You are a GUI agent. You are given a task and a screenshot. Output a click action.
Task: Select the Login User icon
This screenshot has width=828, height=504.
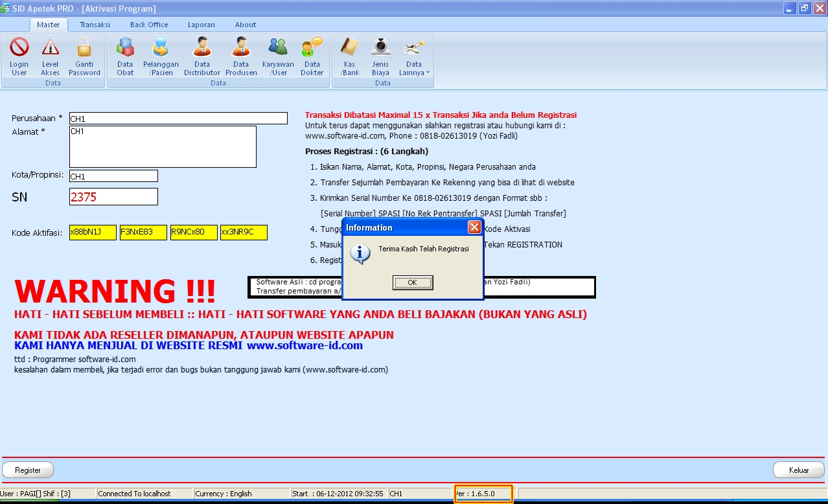point(19,55)
